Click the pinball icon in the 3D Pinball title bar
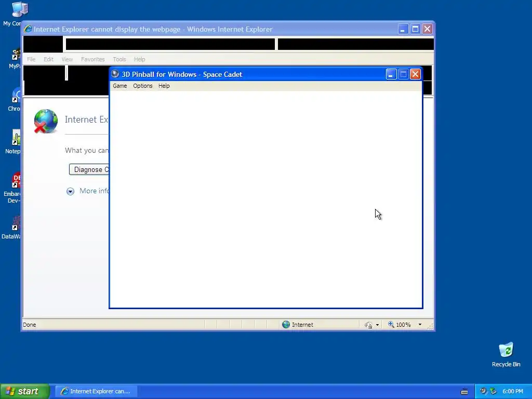 click(115, 74)
